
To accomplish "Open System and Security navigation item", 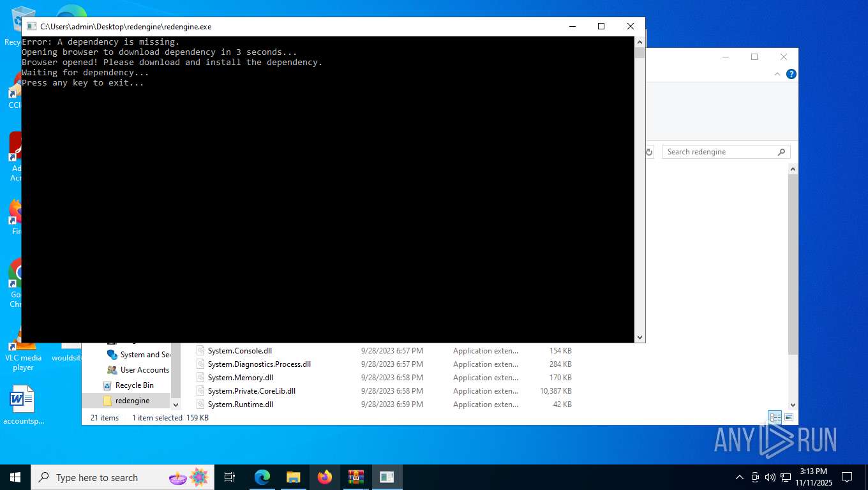I will (138, 355).
